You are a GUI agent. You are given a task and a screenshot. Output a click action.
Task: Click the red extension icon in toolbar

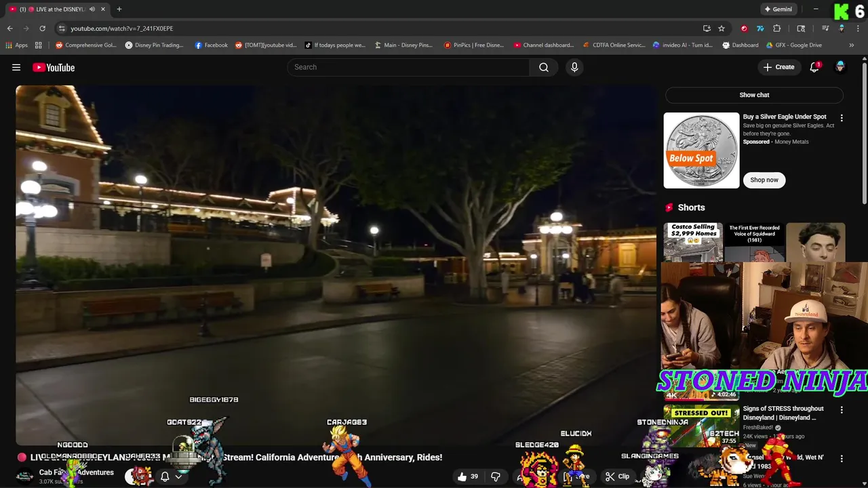pyautogui.click(x=744, y=28)
